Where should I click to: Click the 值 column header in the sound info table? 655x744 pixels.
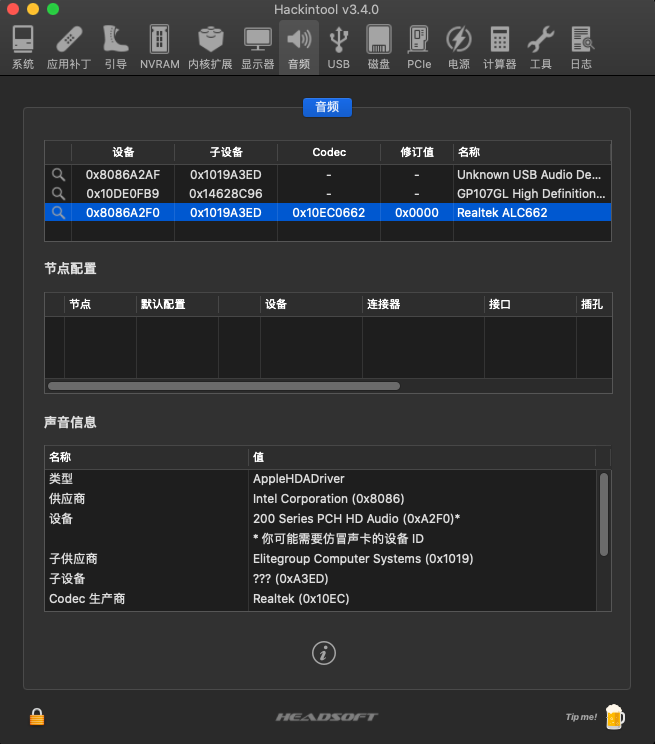click(422, 457)
